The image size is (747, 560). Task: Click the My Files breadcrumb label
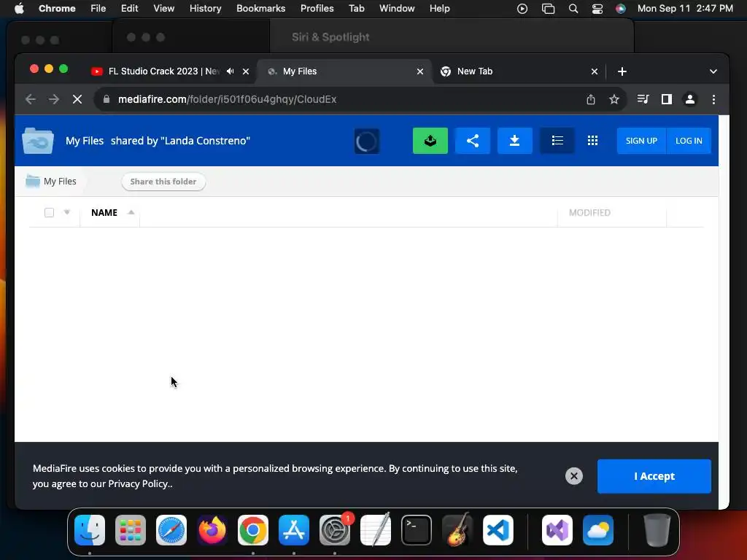(x=60, y=181)
